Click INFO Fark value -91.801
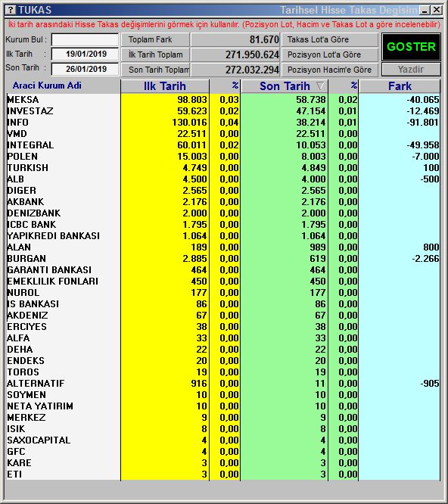 point(422,123)
